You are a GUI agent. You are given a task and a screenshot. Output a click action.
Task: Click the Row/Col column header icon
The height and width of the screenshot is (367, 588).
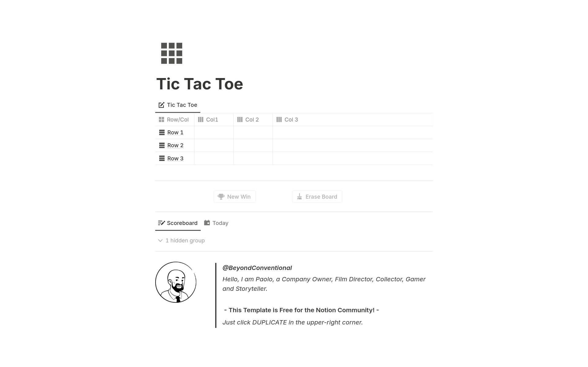coord(162,120)
